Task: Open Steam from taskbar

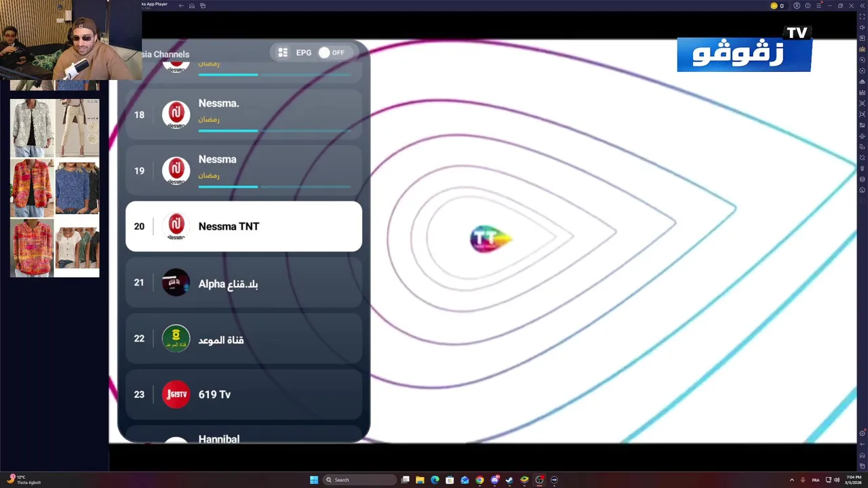Action: (509, 480)
